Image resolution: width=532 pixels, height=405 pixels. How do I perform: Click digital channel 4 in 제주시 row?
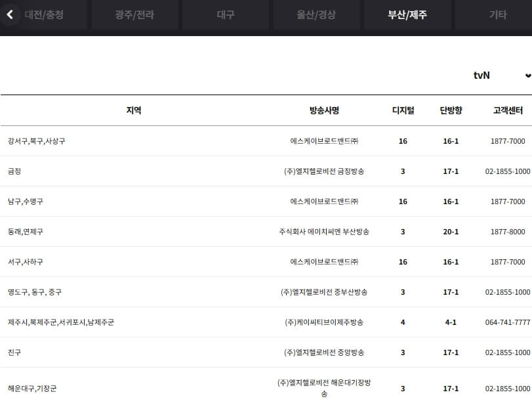tap(403, 322)
